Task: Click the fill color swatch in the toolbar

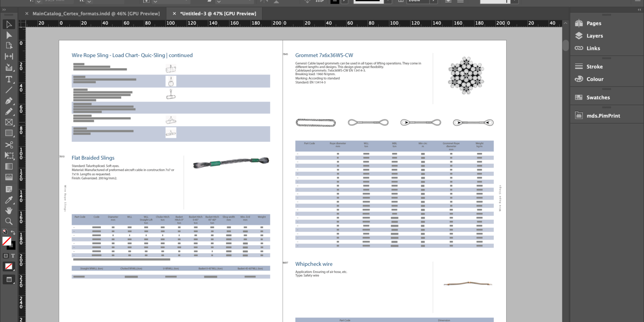Action: click(6, 241)
